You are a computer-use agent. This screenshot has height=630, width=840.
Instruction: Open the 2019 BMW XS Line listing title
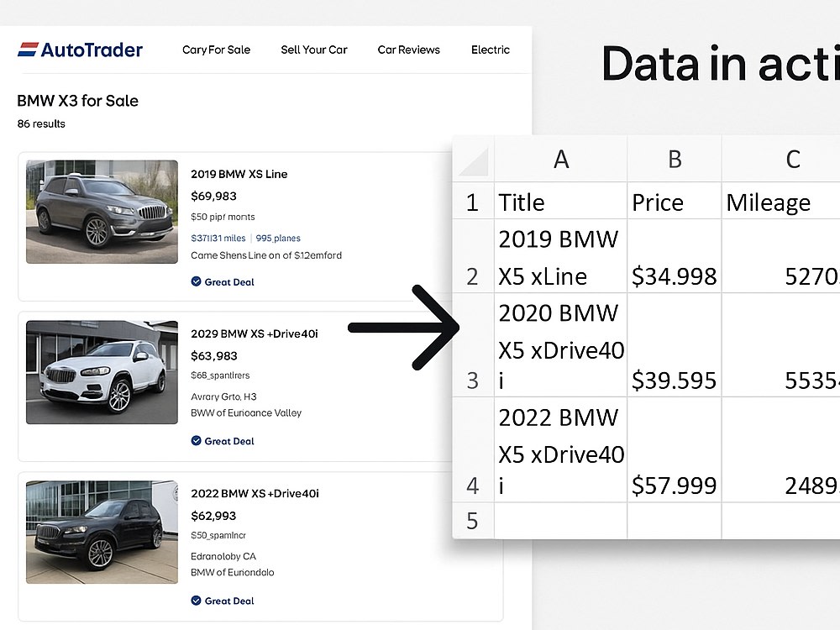(x=239, y=174)
